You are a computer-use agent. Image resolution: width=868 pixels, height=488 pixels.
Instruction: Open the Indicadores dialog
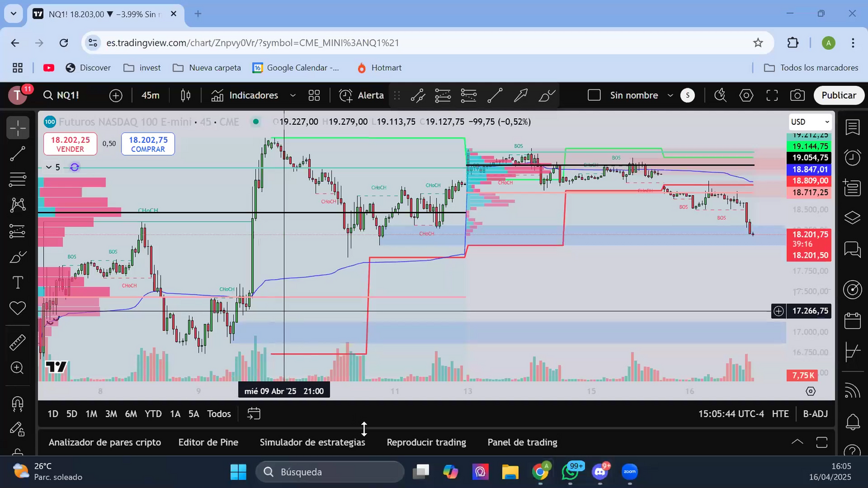244,95
